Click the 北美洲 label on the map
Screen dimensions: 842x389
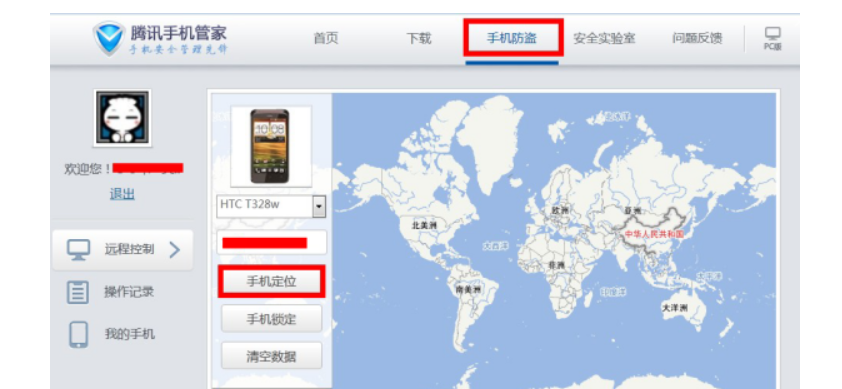pos(424,226)
